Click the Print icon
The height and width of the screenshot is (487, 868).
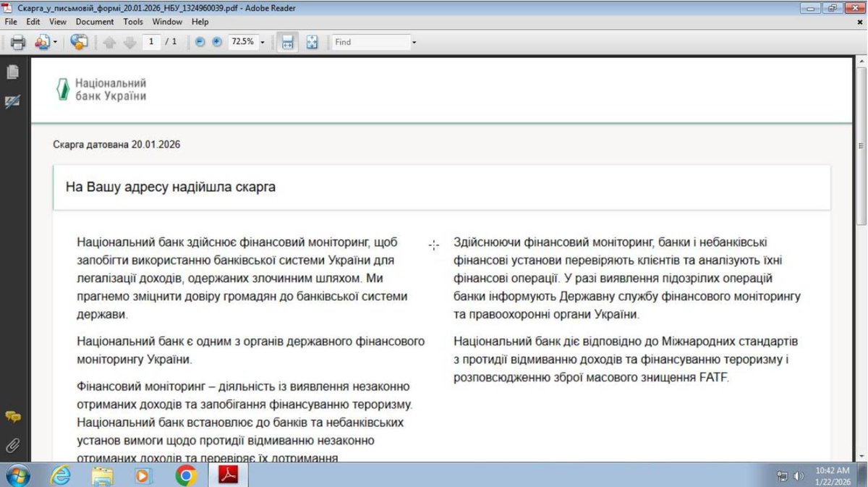[x=17, y=42]
